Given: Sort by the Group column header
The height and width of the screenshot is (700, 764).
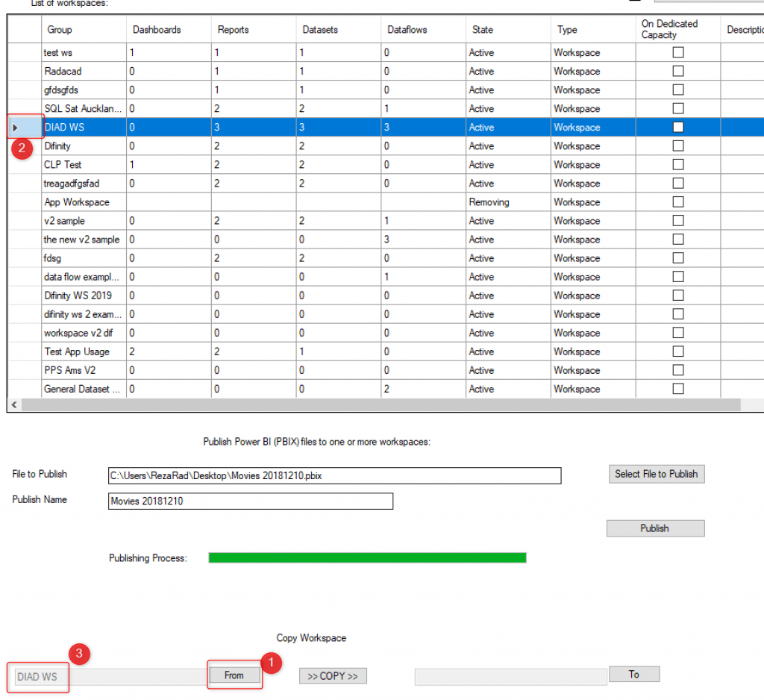Looking at the screenshot, I should point(60,30).
